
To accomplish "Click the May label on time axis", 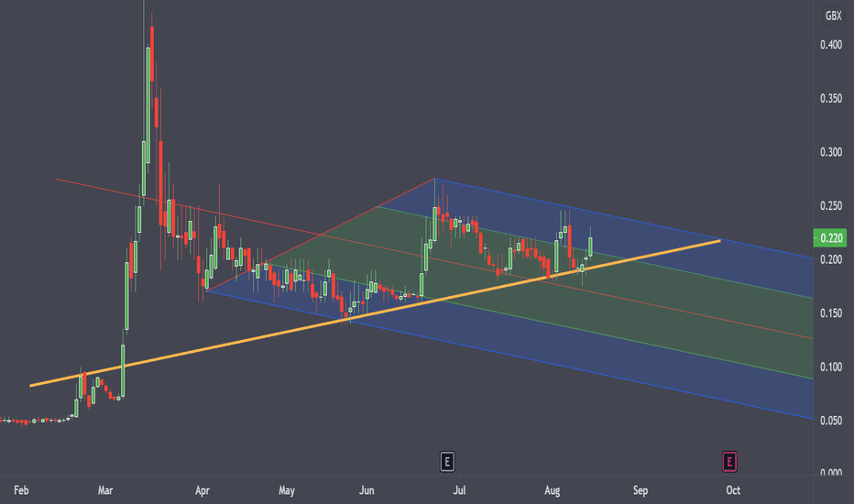I will coord(287,490).
